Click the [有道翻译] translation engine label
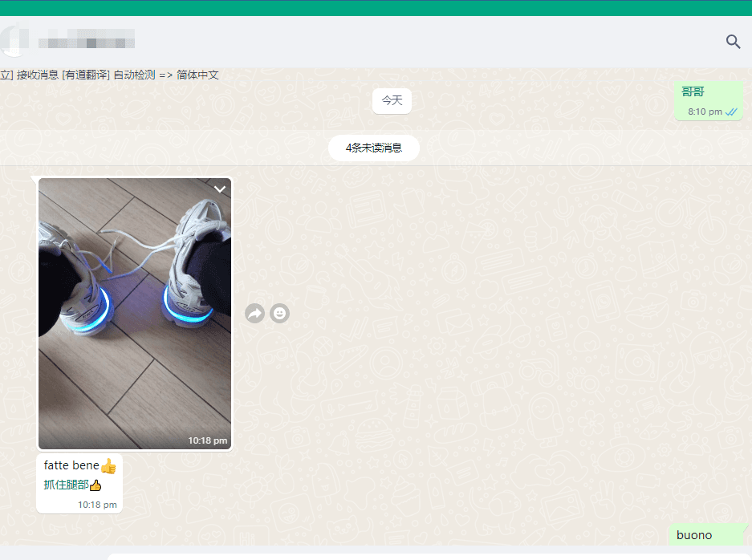752x560 pixels. pyautogui.click(x=85, y=75)
